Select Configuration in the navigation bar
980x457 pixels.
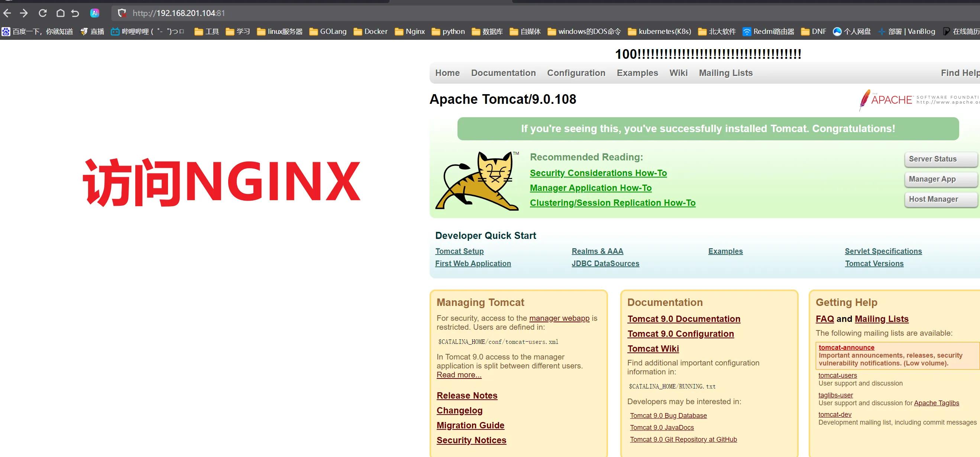click(x=576, y=73)
